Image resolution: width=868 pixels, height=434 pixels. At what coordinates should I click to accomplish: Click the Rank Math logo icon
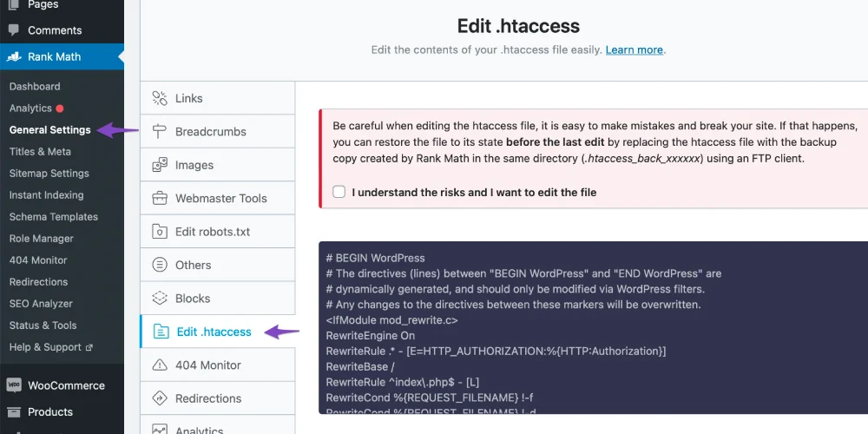click(x=14, y=56)
